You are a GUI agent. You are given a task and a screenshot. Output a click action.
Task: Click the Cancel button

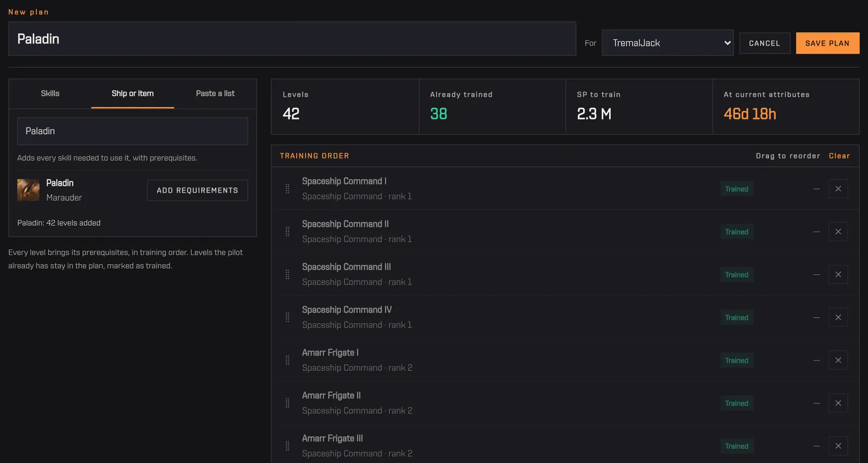pos(764,43)
